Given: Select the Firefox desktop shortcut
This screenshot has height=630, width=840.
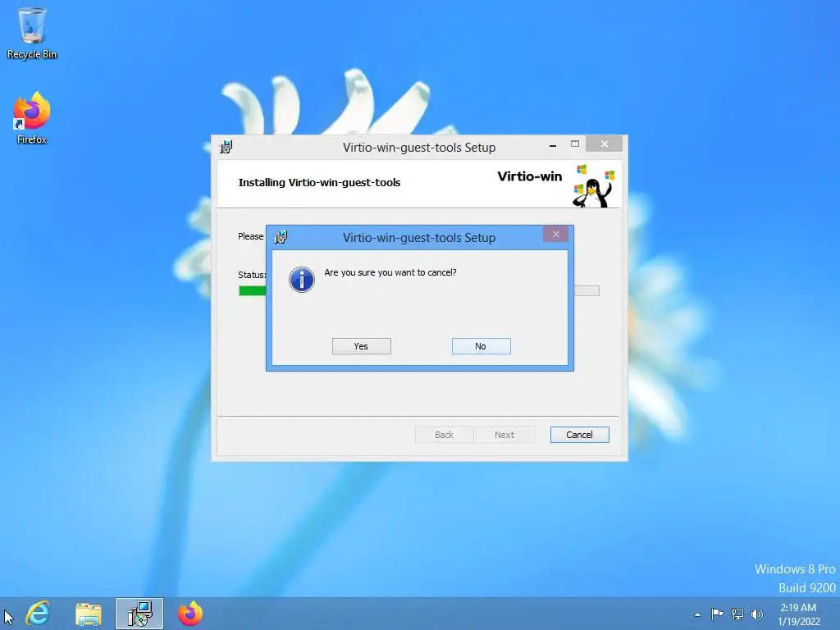Looking at the screenshot, I should pos(32,118).
